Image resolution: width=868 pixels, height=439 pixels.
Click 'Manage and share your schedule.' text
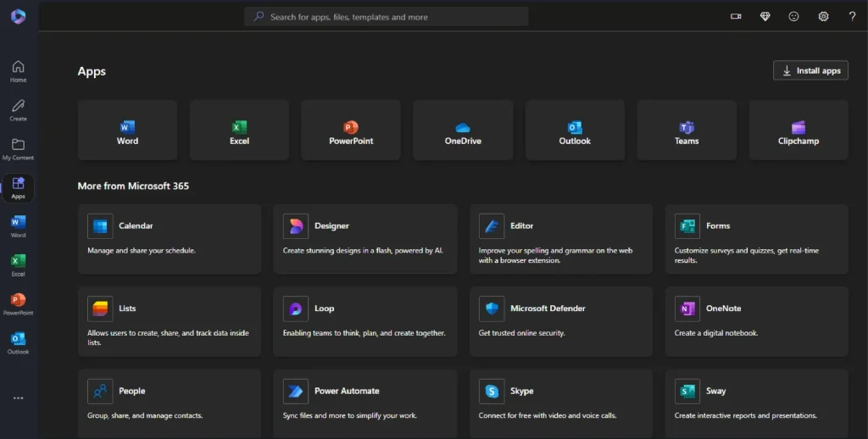click(142, 250)
